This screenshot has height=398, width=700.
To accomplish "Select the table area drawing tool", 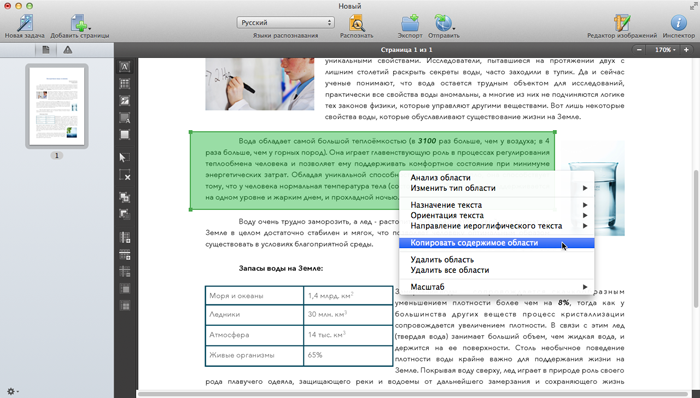I will 125,83.
